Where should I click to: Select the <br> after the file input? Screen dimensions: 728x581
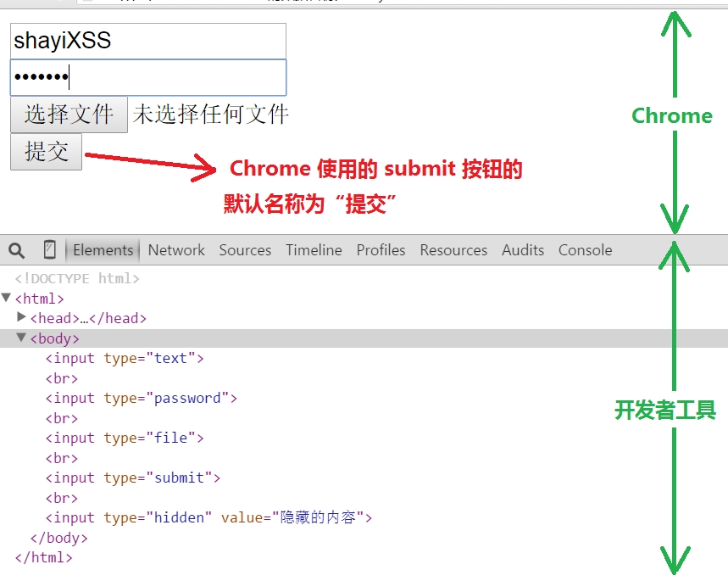[x=61, y=458]
